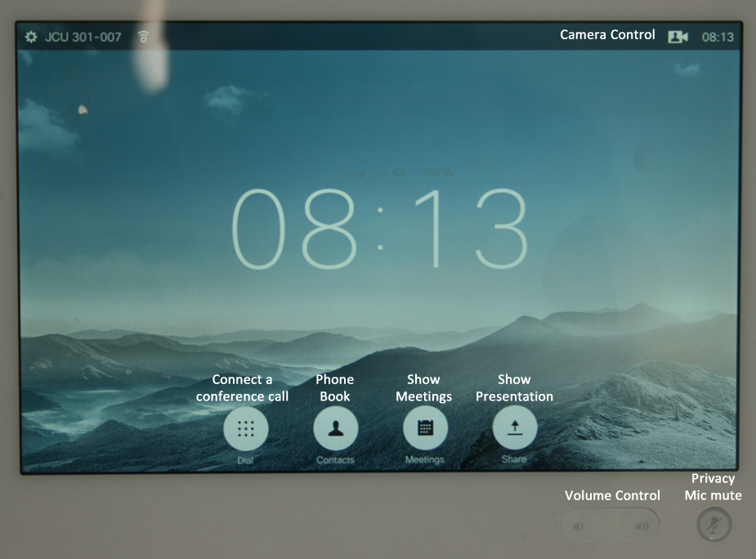Image resolution: width=756 pixels, height=559 pixels.
Task: Tap the small 08:13 clock in top bar
Action: [x=718, y=37]
